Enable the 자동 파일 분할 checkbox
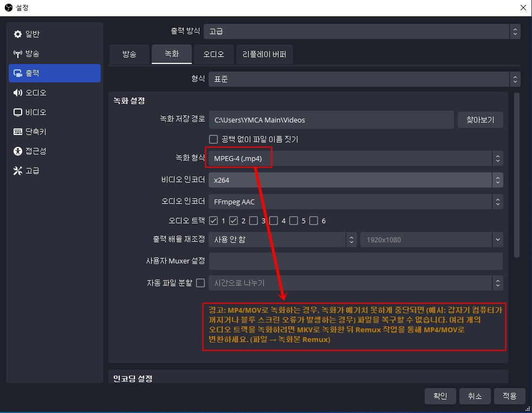This screenshot has height=413, width=532. tap(200, 283)
